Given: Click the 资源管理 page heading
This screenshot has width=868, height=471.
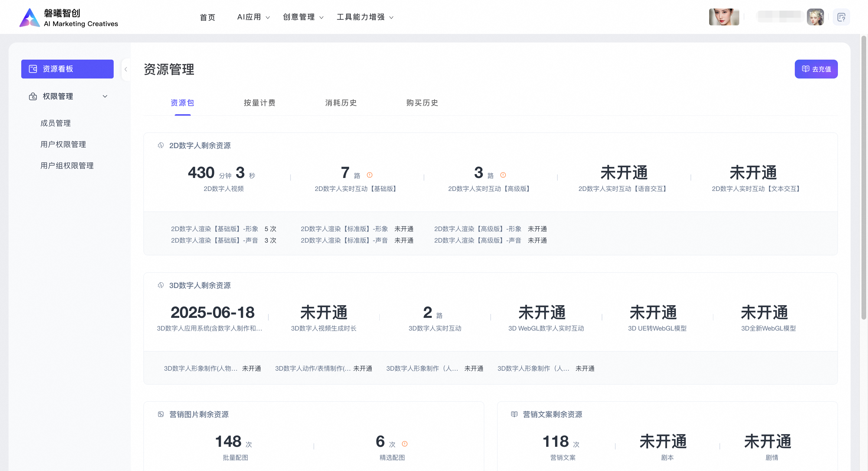Looking at the screenshot, I should pos(169,69).
